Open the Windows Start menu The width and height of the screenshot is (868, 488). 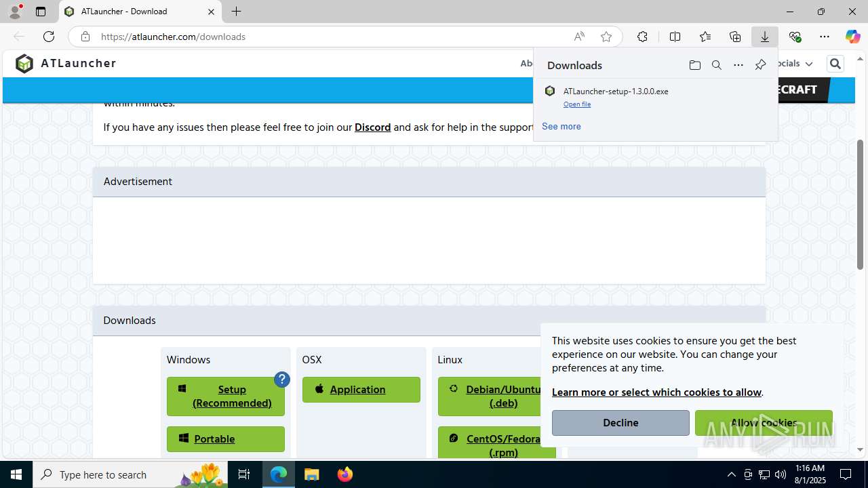[16, 474]
